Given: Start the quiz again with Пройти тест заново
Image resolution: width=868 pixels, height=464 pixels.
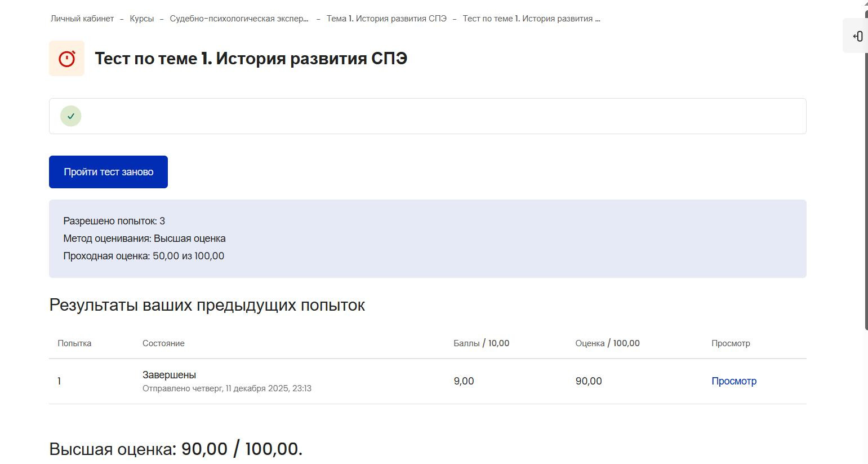Looking at the screenshot, I should click(x=108, y=172).
